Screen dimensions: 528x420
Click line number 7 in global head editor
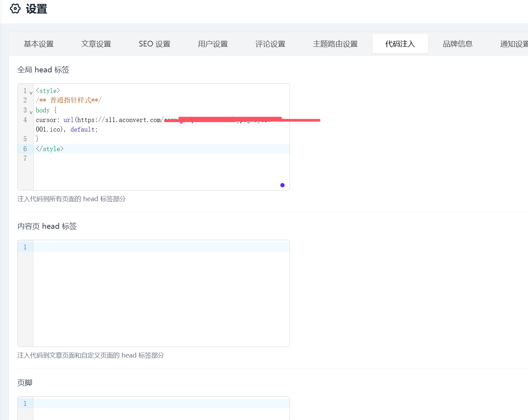pos(25,159)
